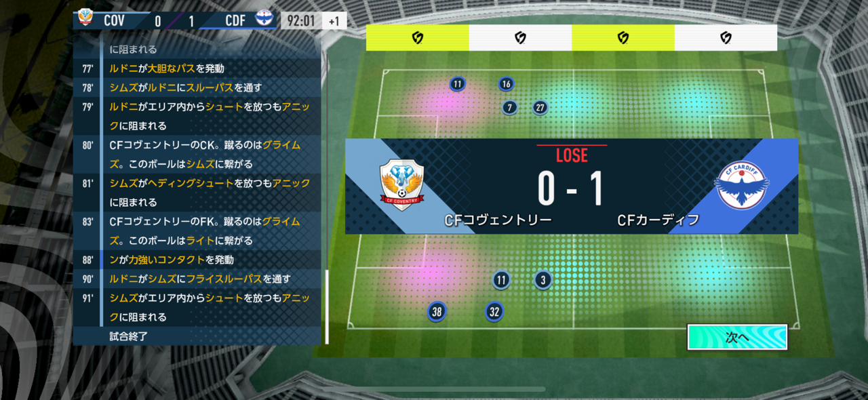Select the first yellow boost slot
The image size is (868, 400).
coord(418,38)
